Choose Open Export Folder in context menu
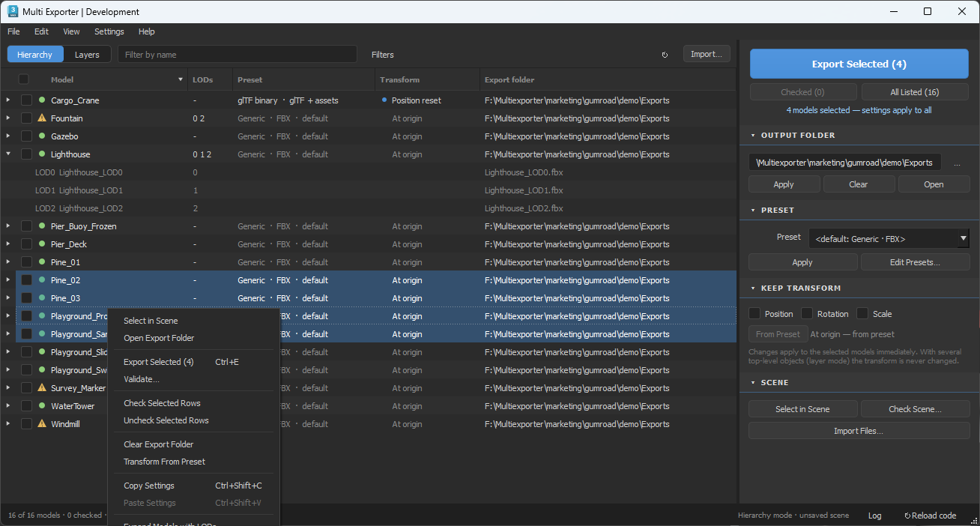 193,338
